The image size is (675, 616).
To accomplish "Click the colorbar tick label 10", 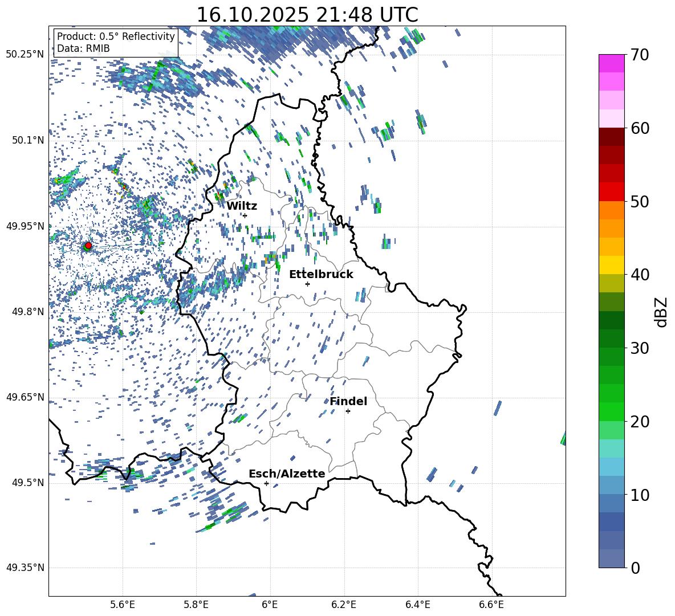I will tap(640, 495).
